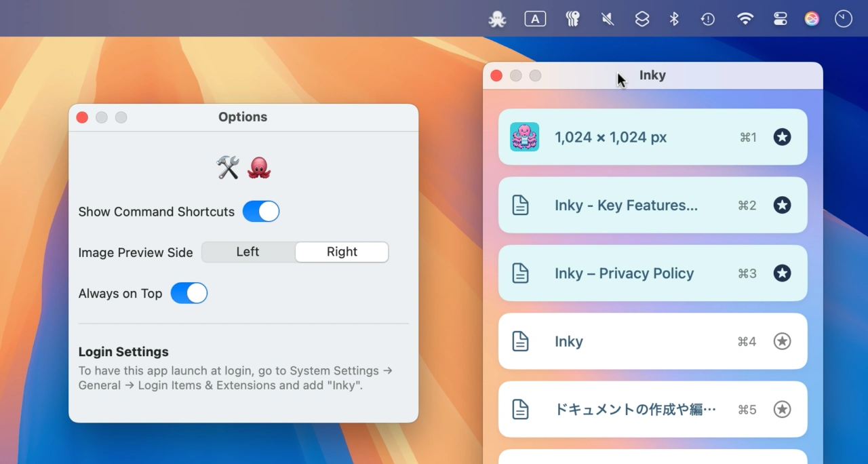The height and width of the screenshot is (464, 868).
Task: Star the plain Inky clipboard item
Action: click(782, 341)
